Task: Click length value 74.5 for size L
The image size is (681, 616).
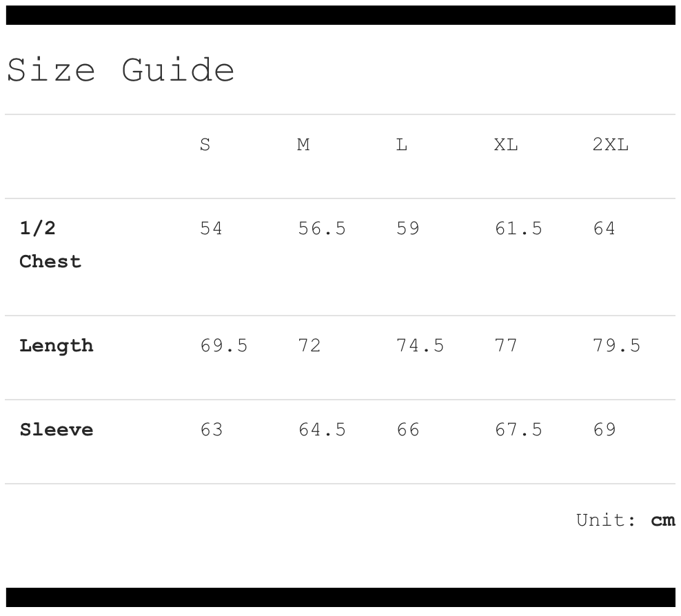Action: [x=420, y=345]
